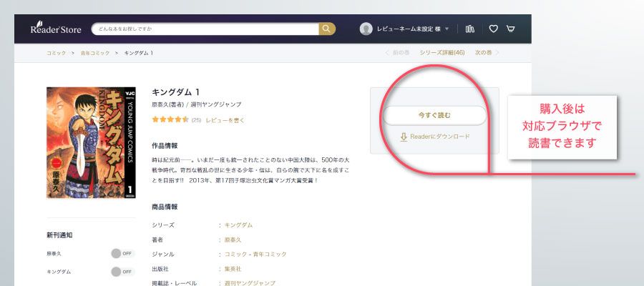Image resolution: width=644 pixels, height=286 pixels.
Task: Open the heart wishlist icon
Action: tap(493, 29)
